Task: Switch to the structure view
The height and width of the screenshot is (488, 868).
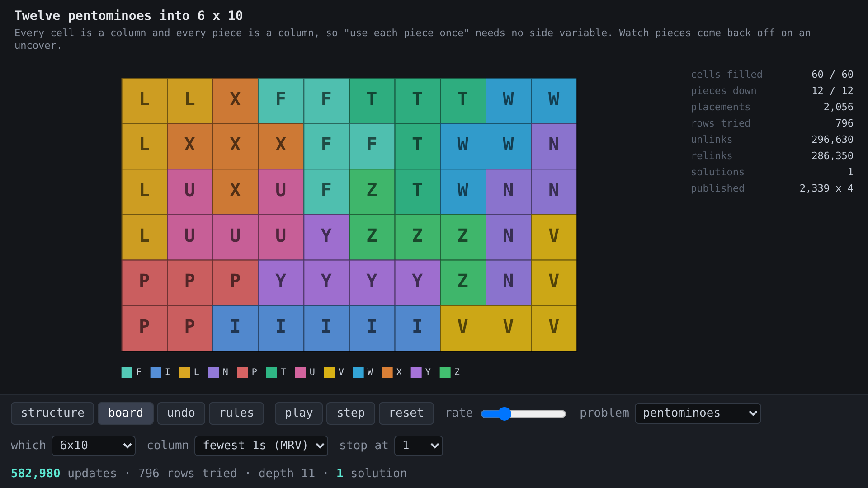Action: coord(52,413)
